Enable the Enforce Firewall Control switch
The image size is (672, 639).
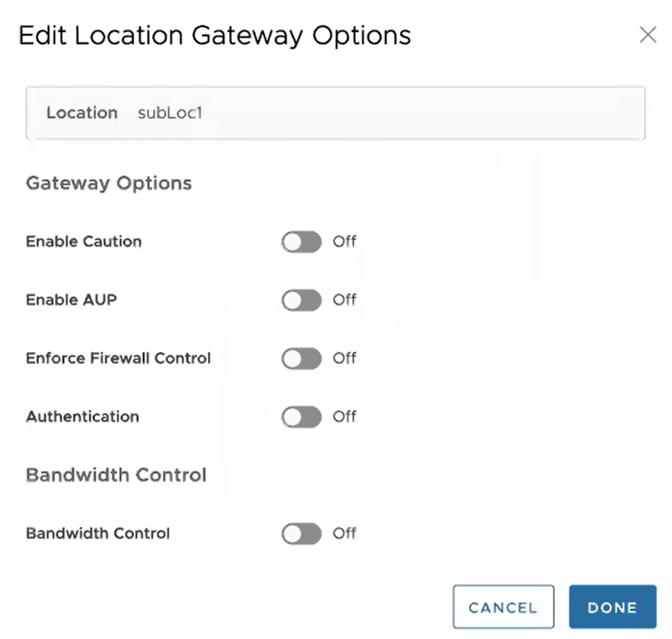[301, 359]
